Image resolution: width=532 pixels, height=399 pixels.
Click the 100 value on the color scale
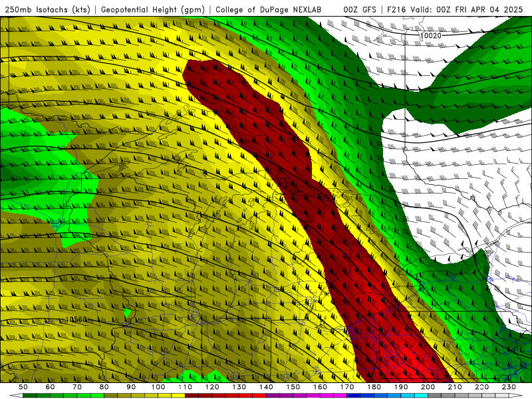pos(158,387)
